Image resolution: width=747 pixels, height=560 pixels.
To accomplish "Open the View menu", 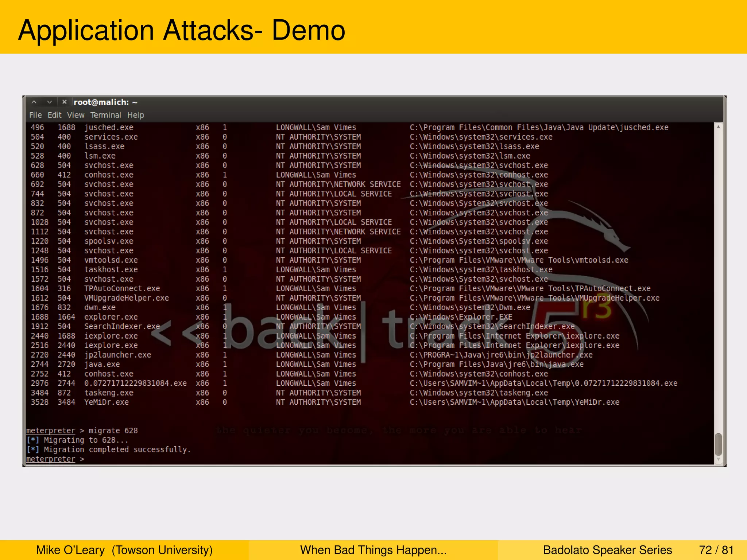I will (76, 115).
